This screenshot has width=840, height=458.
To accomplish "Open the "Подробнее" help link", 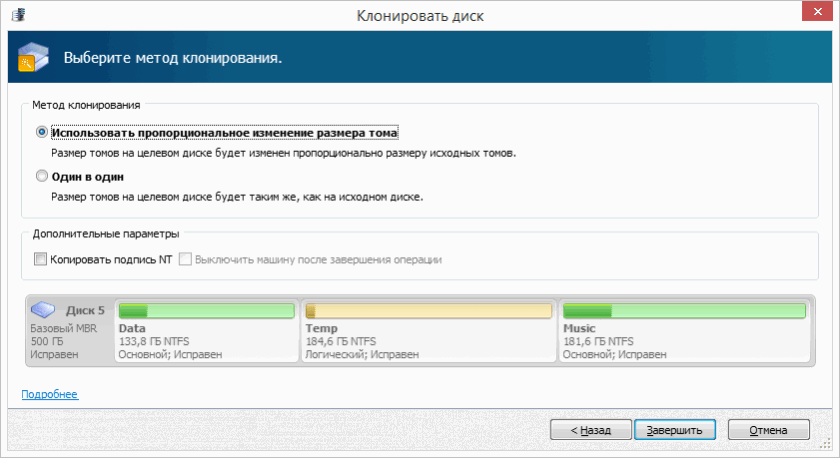I will pyautogui.click(x=50, y=394).
